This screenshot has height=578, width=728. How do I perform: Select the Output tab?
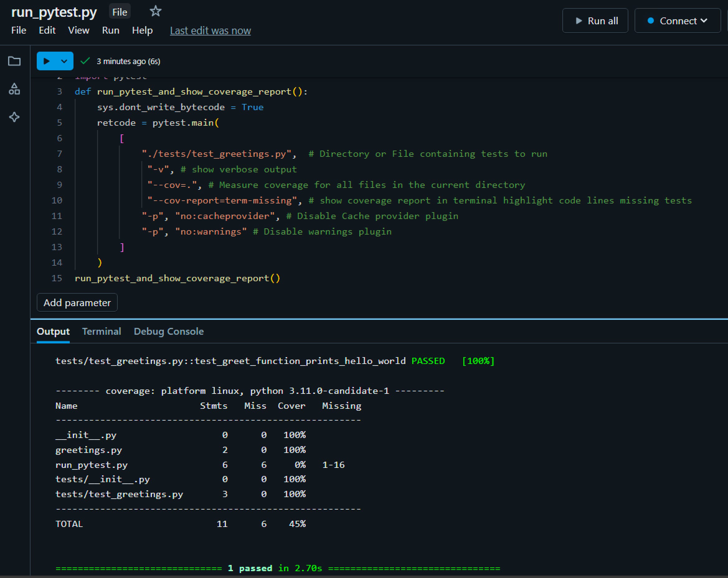(53, 331)
